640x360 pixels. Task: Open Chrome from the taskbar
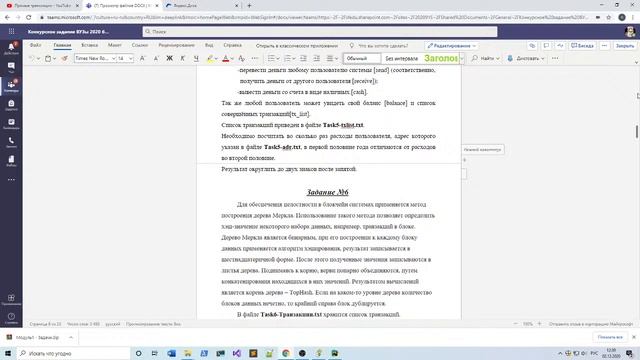pos(286,353)
